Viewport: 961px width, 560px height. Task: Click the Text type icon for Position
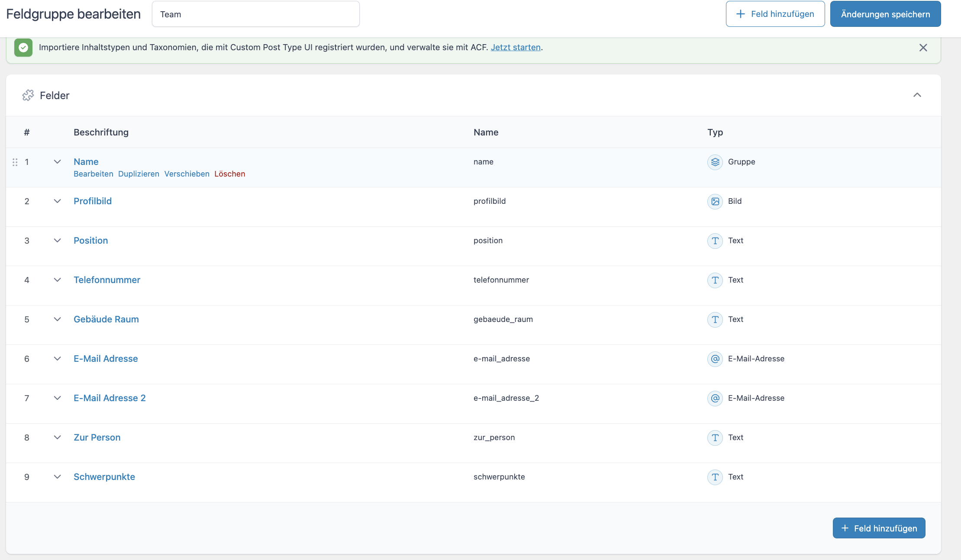coord(715,241)
